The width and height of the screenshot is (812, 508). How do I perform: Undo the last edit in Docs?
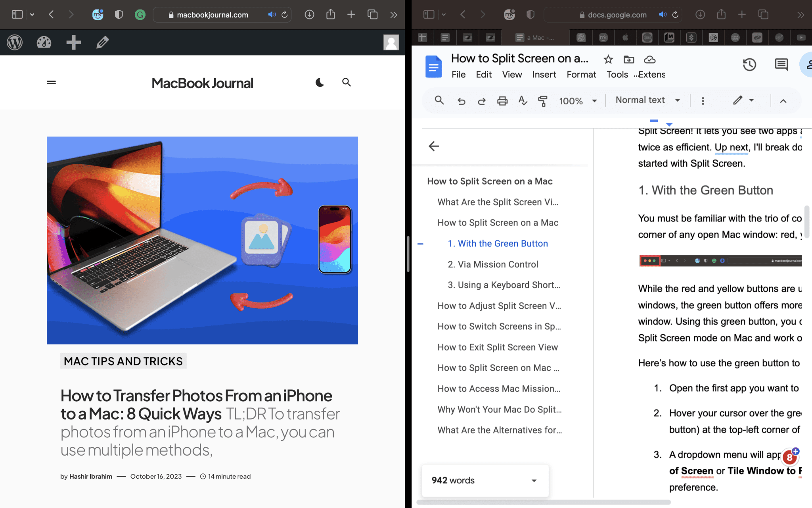point(461,100)
